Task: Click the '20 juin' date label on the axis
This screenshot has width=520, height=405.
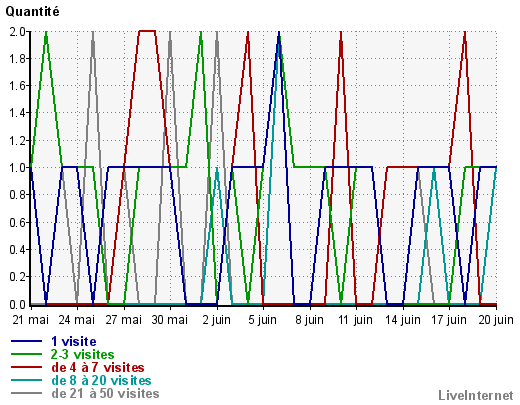Action: (x=496, y=320)
